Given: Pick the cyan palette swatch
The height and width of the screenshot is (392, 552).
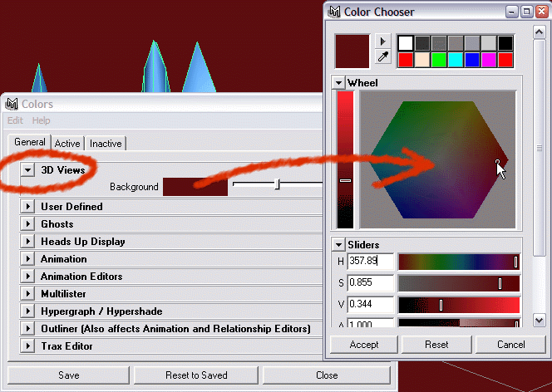Looking at the screenshot, I should click(x=456, y=60).
